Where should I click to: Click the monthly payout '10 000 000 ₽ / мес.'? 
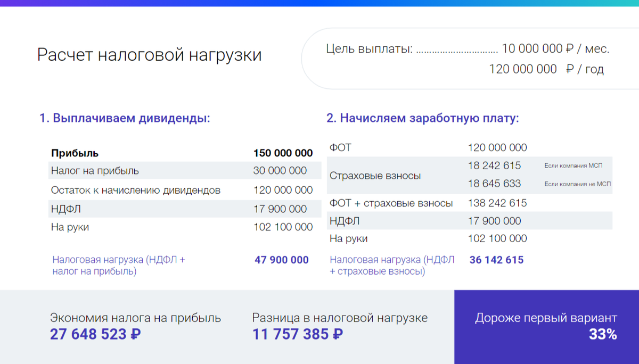(555, 49)
